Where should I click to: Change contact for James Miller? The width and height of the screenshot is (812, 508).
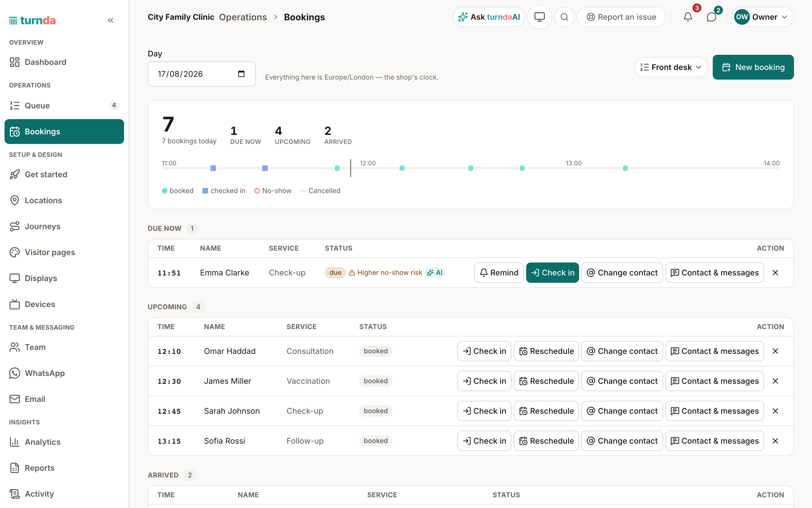click(x=622, y=381)
